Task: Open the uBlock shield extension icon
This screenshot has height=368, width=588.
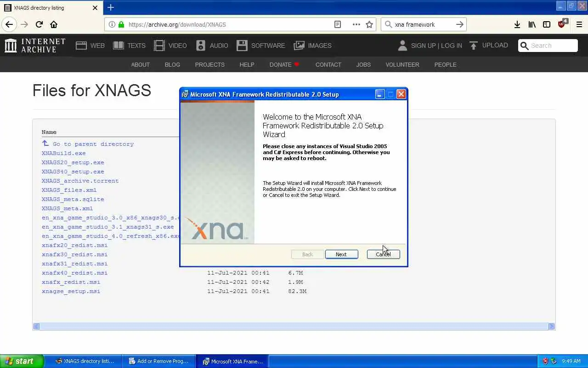Action: tap(562, 24)
